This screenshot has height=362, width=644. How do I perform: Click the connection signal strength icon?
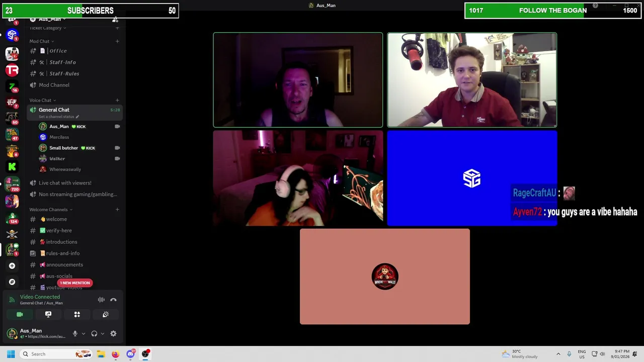point(12,300)
